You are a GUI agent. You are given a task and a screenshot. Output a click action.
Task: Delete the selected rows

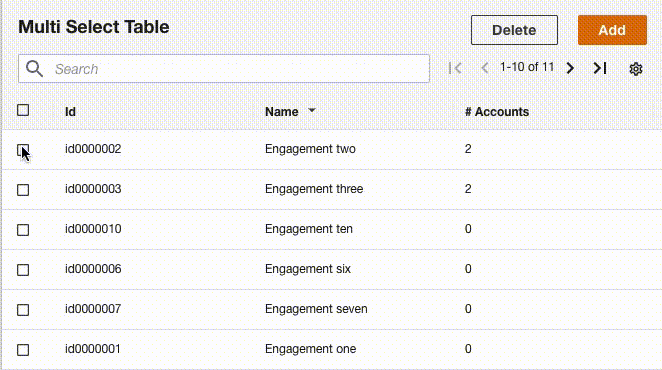(514, 30)
